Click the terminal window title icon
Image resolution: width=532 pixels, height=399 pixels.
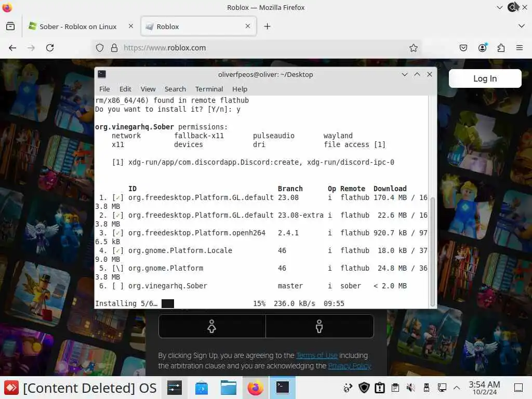tap(102, 74)
